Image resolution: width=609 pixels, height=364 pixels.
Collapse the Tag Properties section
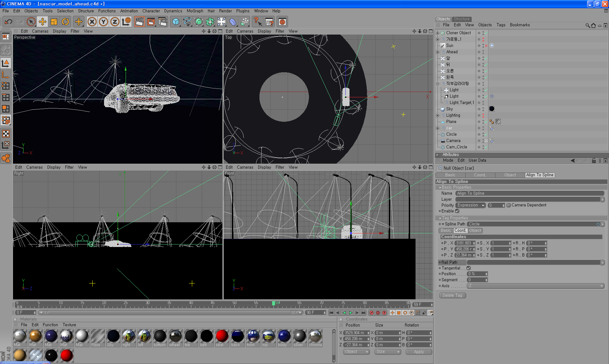[440, 218]
